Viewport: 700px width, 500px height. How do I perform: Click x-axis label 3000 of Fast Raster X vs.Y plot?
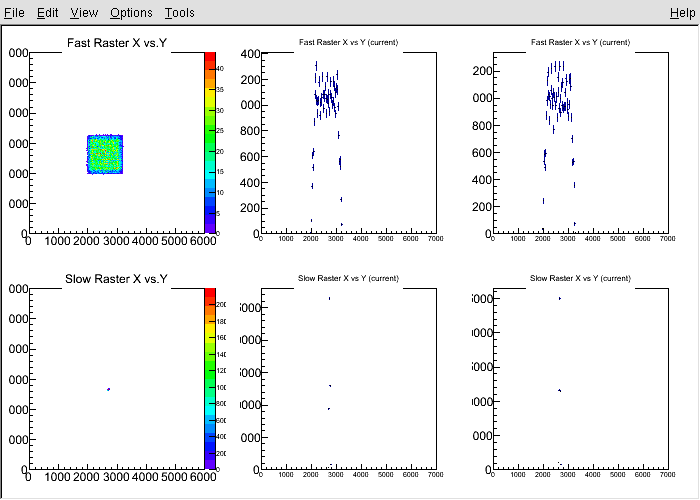(116, 241)
